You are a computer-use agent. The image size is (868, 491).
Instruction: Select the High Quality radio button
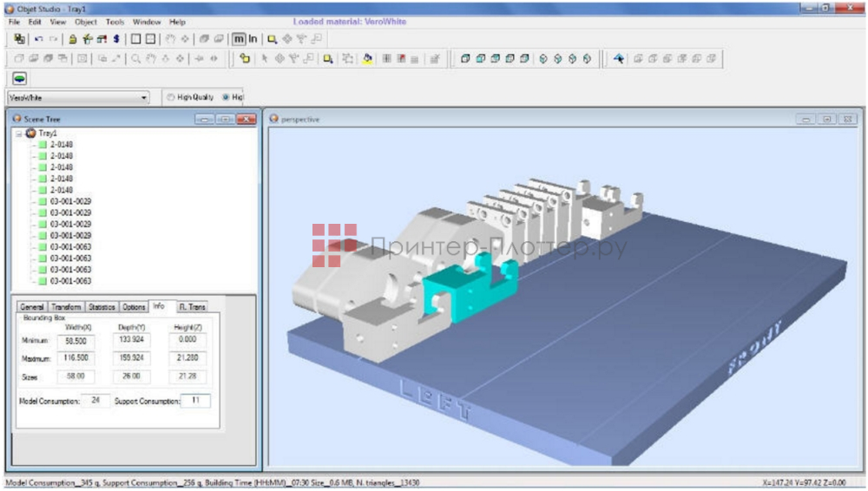click(x=171, y=97)
